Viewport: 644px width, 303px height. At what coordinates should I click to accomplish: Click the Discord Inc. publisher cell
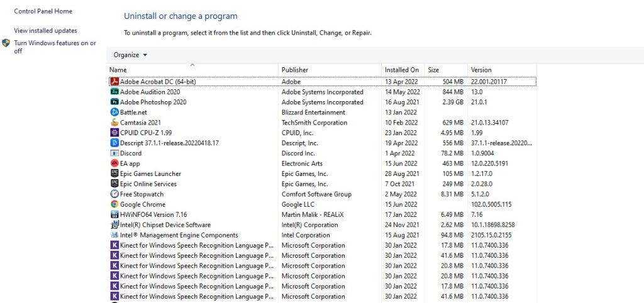pos(298,153)
